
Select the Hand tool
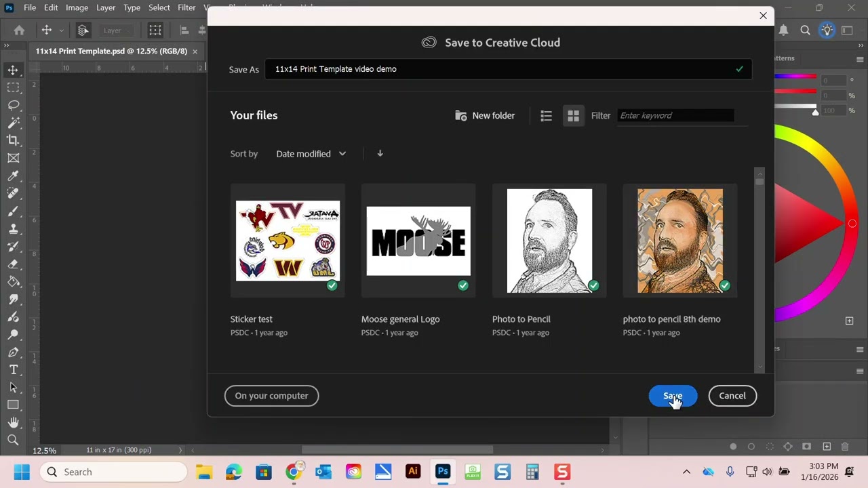click(13, 422)
